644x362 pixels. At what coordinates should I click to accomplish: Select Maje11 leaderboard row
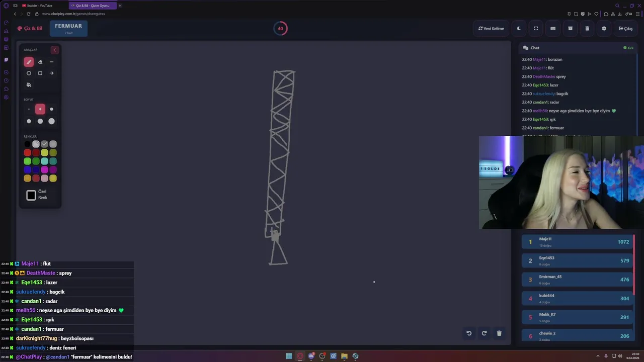[x=578, y=242]
